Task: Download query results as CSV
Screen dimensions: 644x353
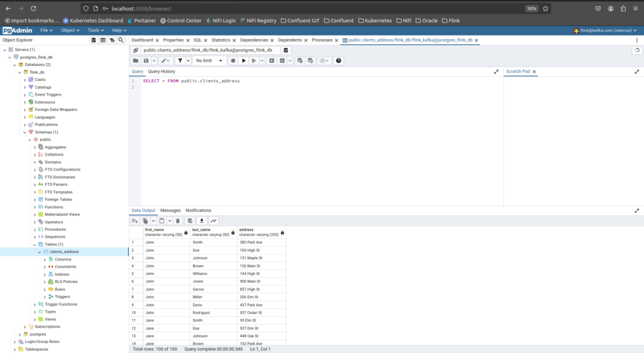Action: pos(202,221)
